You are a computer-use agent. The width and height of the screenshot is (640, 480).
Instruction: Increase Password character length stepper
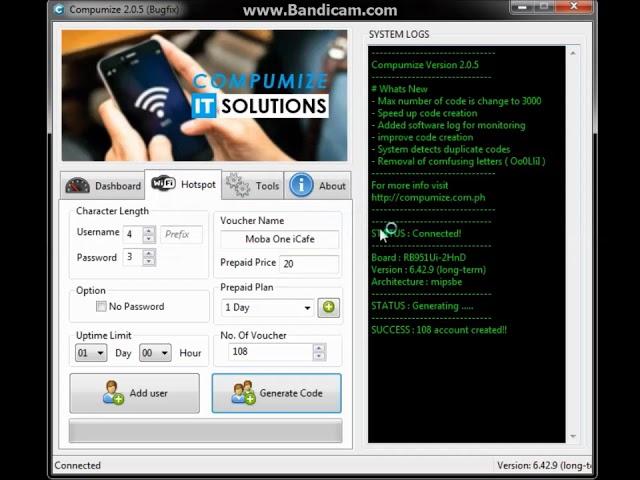tap(149, 253)
